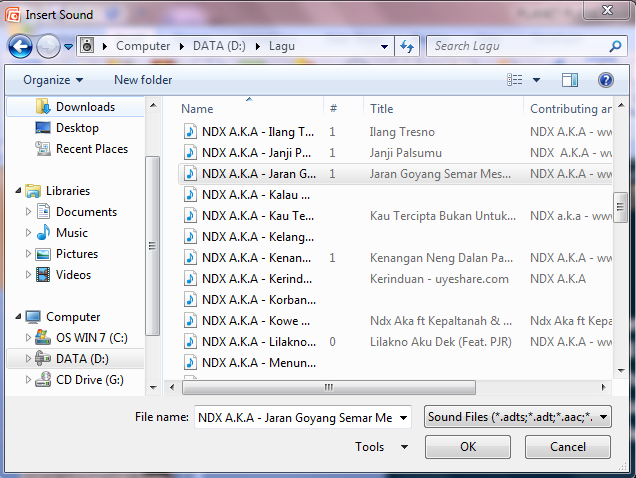
Task: Go back with the blue Back arrow
Action: tap(20, 46)
